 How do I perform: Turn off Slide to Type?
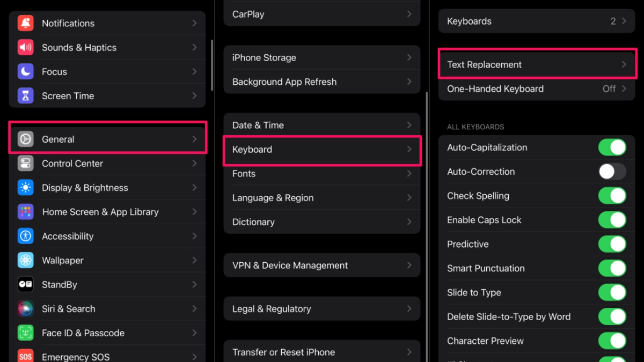(x=612, y=292)
